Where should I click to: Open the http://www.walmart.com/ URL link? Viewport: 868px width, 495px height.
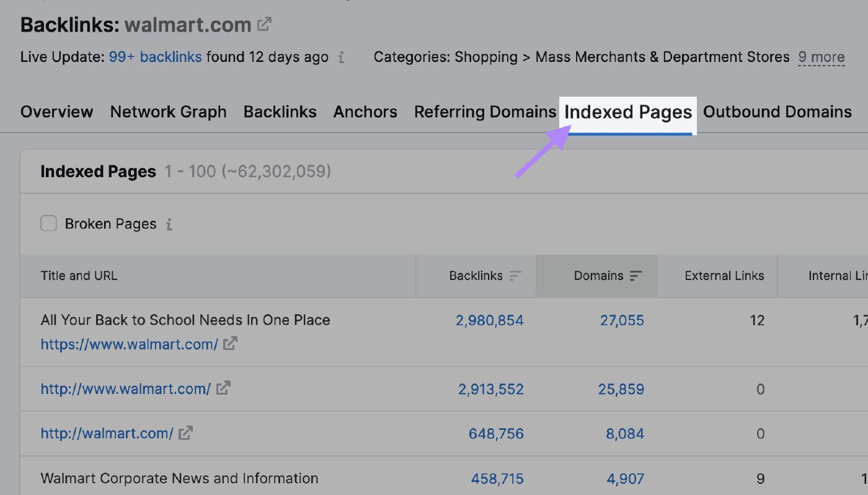pos(126,389)
